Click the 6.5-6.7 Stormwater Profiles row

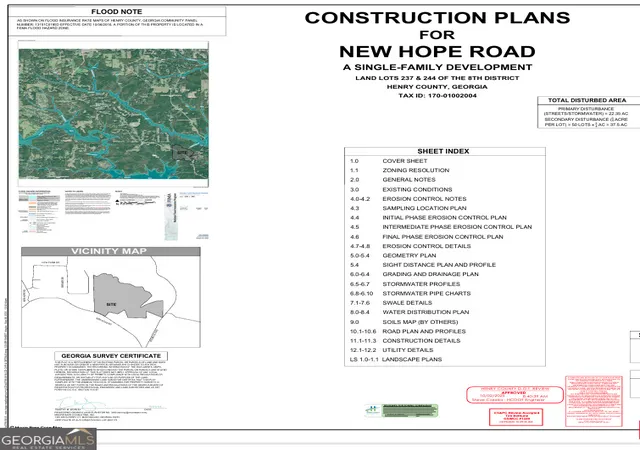click(x=405, y=284)
